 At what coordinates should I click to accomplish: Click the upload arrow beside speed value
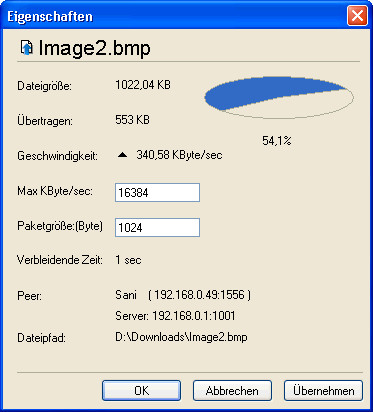click(x=122, y=155)
